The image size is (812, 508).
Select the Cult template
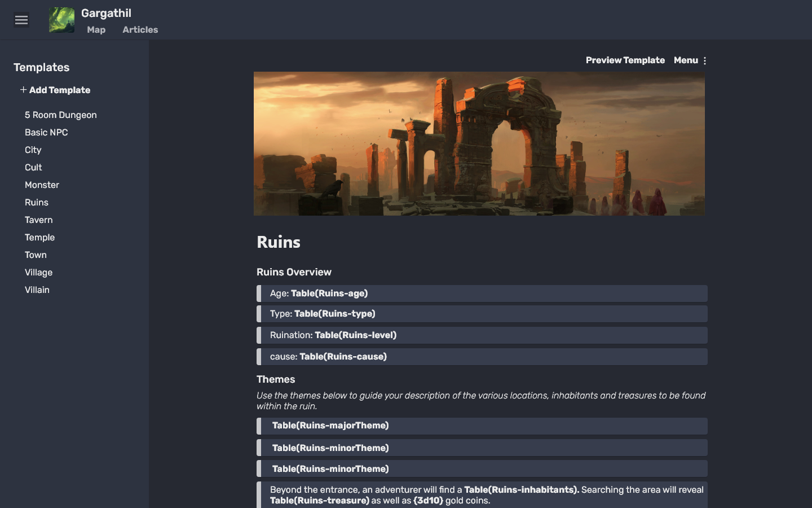tap(33, 168)
